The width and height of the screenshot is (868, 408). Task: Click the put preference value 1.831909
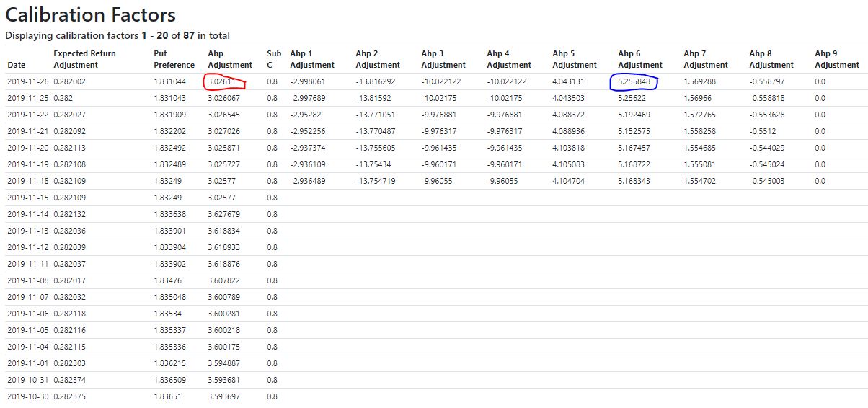pyautogui.click(x=169, y=115)
